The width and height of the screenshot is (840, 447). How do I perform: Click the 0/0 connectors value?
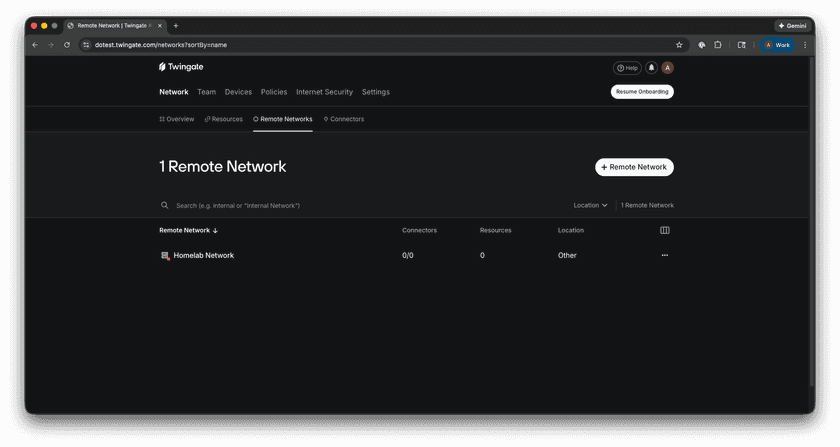pos(408,256)
